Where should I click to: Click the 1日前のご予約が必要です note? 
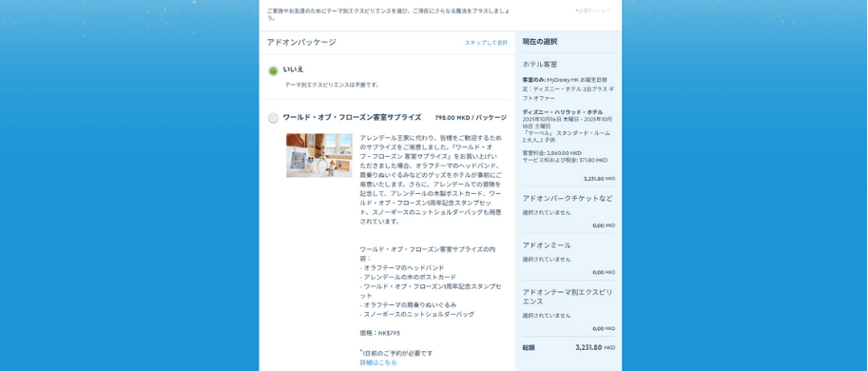pos(396,353)
